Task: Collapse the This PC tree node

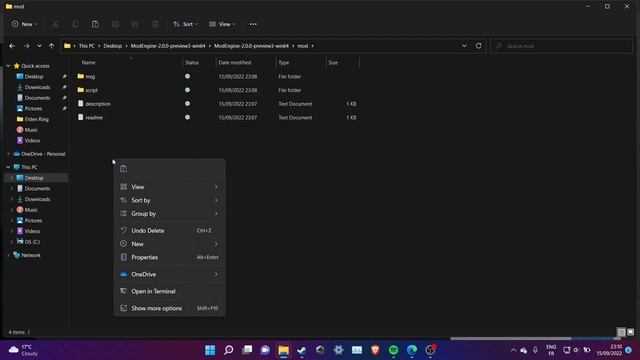Action: pos(8,167)
